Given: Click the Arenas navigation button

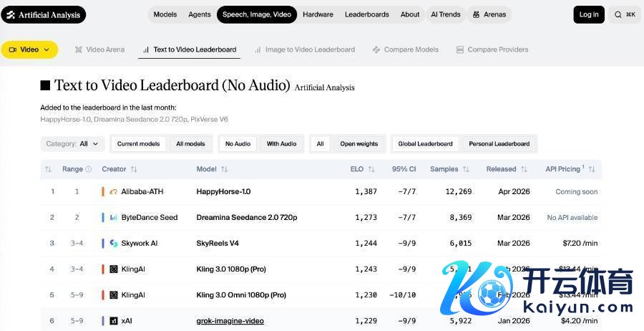Looking at the screenshot, I should (488, 14).
